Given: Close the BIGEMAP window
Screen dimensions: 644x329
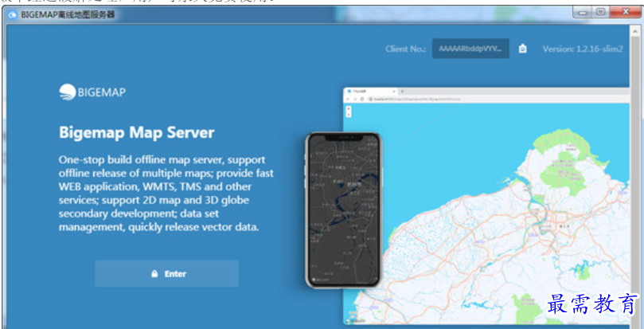Looking at the screenshot, I should coord(625,12).
